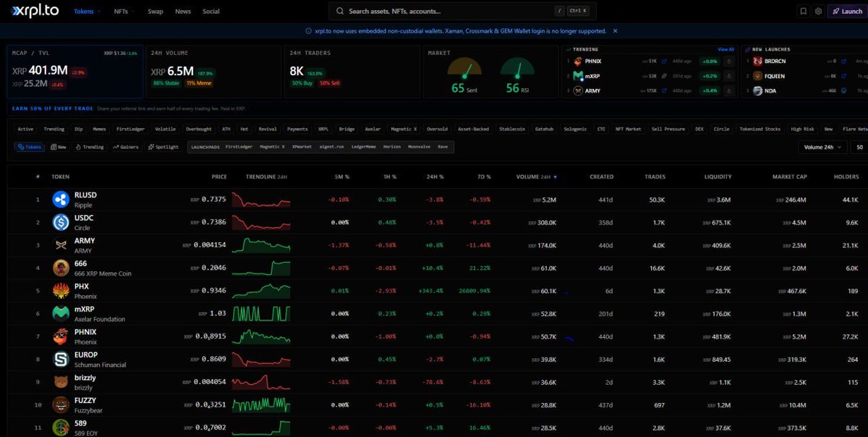Viewport: 868px width, 437px height.
Task: Close the wallet notice banner
Action: [615, 31]
